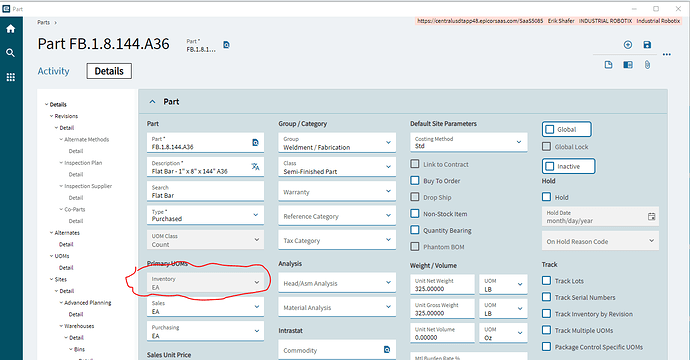Open Head/Asm Analysis dropdown
The image size is (690, 360).
(337, 283)
